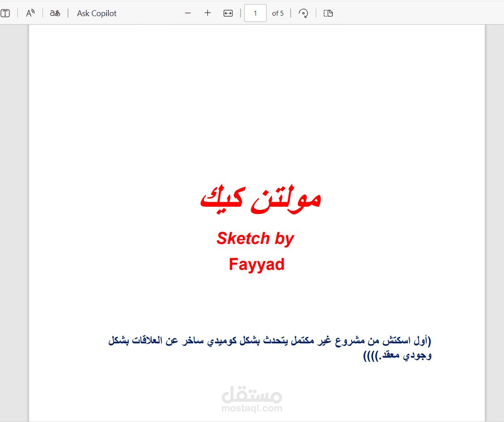Viewport: 504px width, 422px height.
Task: Edit the page number field
Action: [255, 13]
